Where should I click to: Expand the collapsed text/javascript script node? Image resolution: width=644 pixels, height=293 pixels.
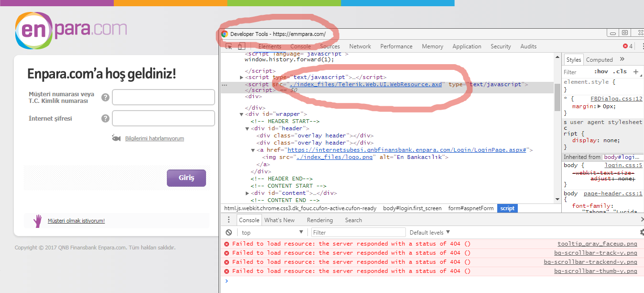click(x=242, y=77)
